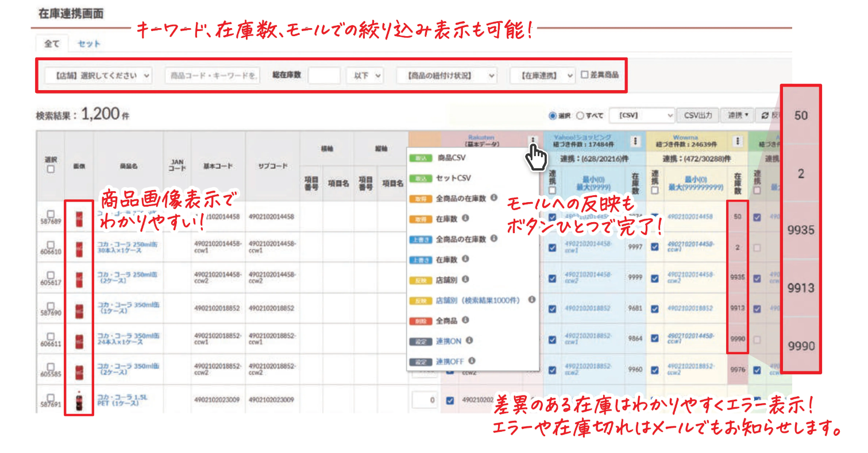The image size is (868, 453).
Task: Open the Rakuten column kebab menu icon
Action: click(x=534, y=140)
